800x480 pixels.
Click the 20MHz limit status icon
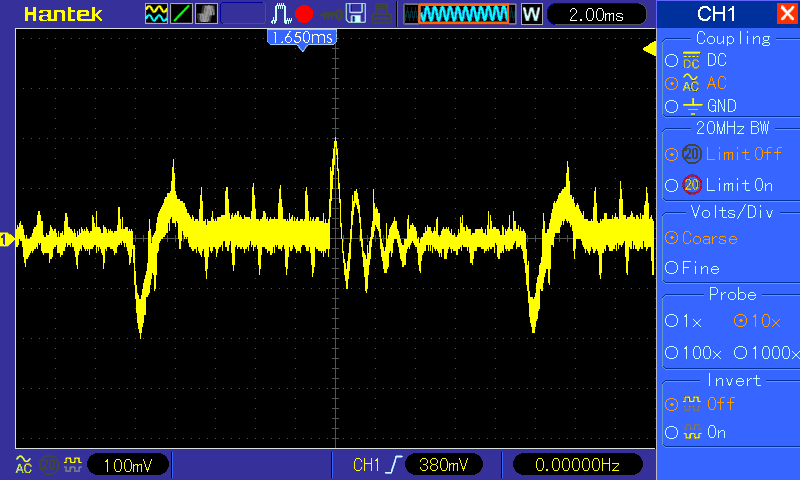[48, 464]
